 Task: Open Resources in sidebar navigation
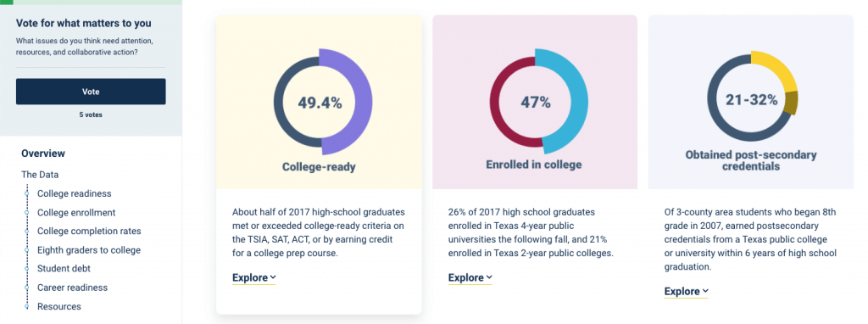click(x=59, y=306)
